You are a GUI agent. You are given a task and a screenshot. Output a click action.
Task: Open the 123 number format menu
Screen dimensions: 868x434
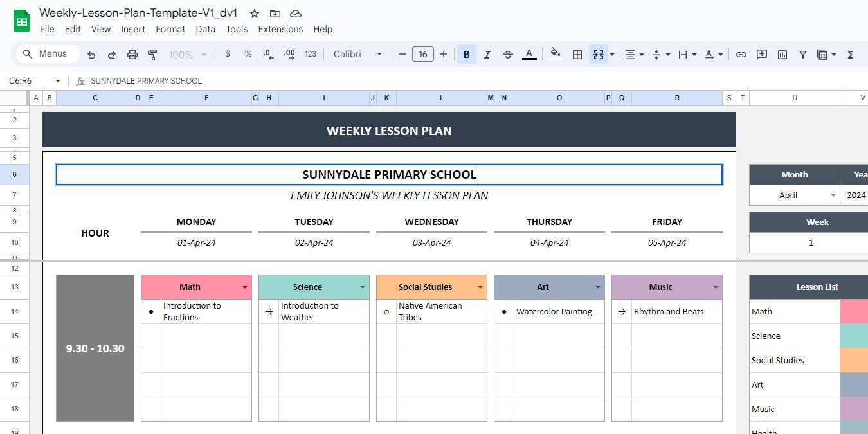point(311,54)
